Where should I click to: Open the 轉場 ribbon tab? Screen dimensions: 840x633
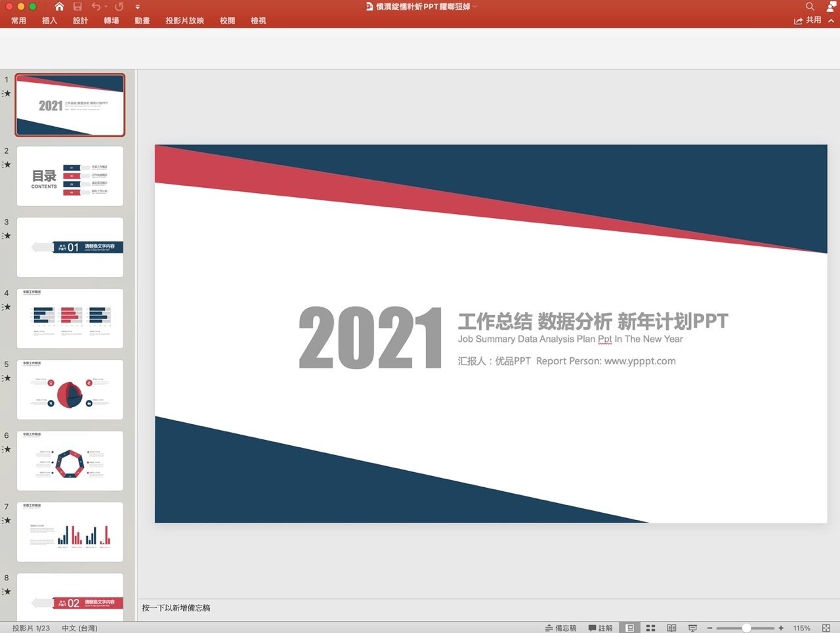[x=112, y=20]
